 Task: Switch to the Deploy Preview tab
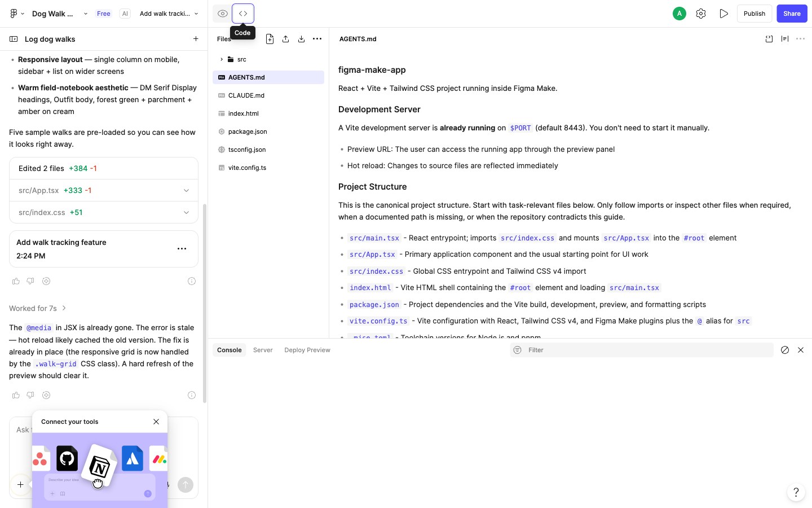[x=307, y=350]
